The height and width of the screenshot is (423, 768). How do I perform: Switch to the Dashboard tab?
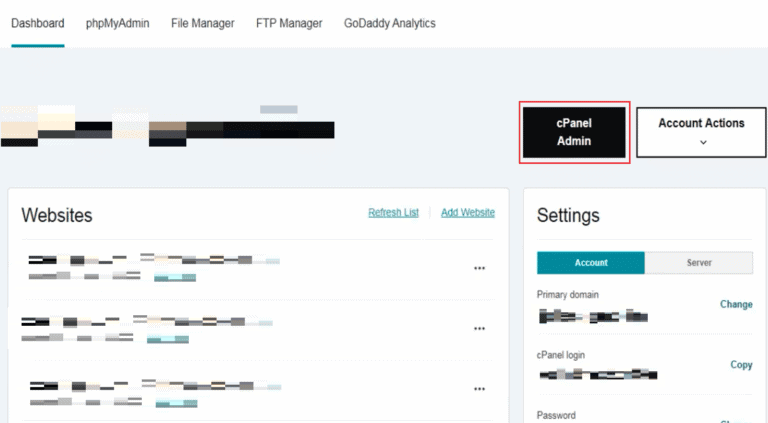click(37, 24)
